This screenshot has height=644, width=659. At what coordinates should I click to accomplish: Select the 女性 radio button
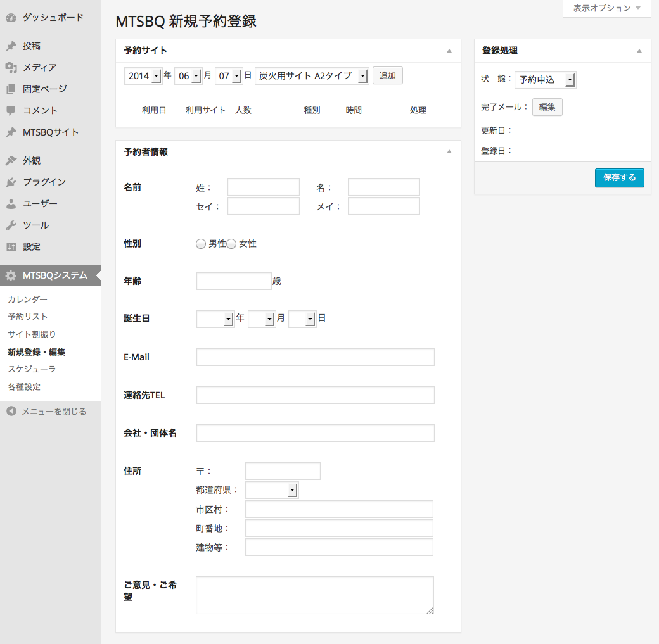tap(231, 244)
